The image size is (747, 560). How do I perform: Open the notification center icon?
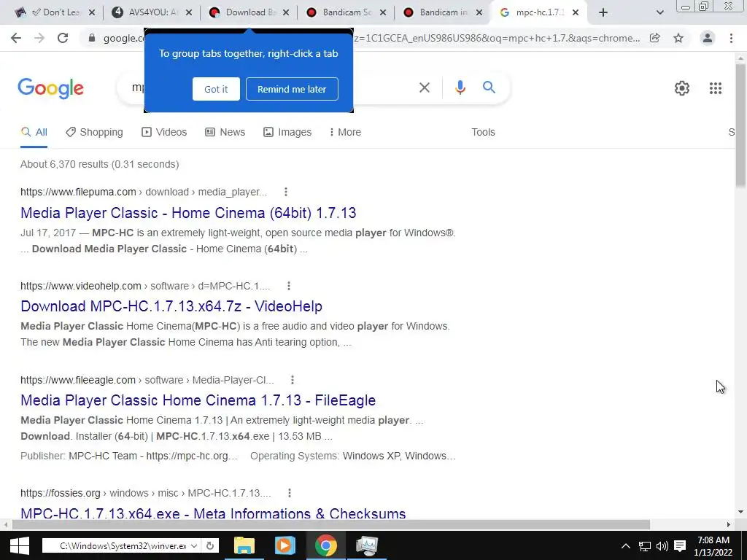pyautogui.click(x=681, y=546)
